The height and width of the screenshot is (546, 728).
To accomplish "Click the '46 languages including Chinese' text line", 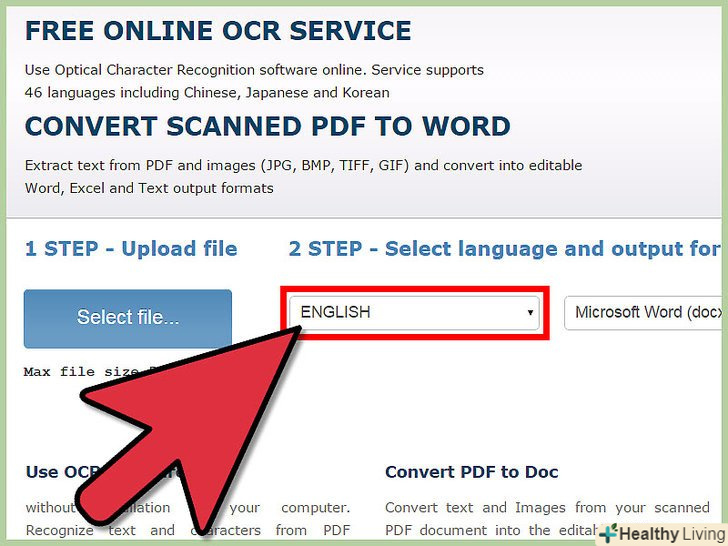I will 207,93.
